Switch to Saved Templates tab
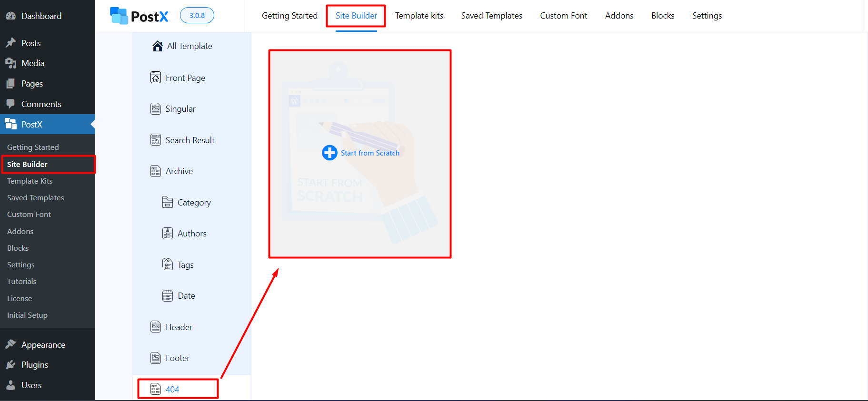Screen dimensions: 868x401 tap(491, 16)
